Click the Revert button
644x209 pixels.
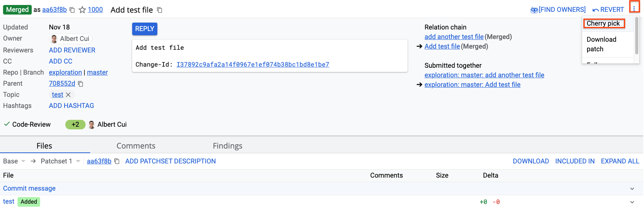click(608, 10)
